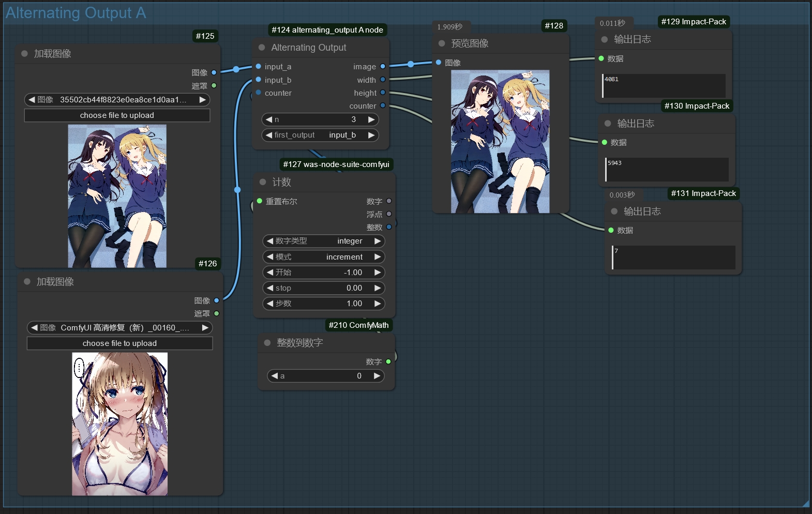
Task: Click the 开始 value field -1.00
Action: point(324,273)
